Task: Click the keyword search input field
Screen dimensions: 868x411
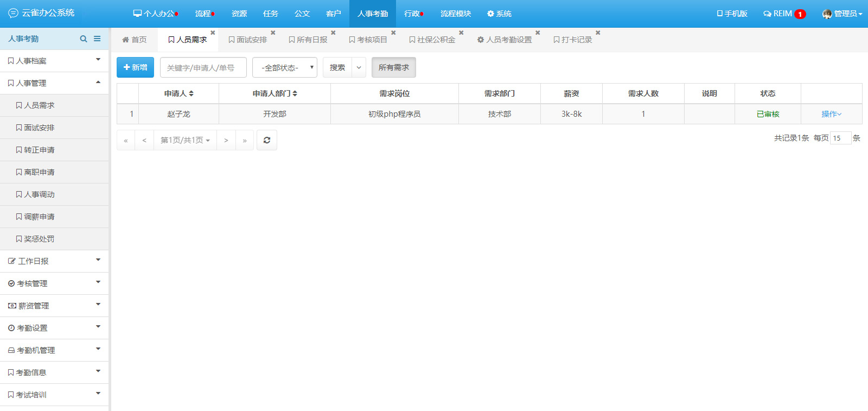Action: (x=203, y=67)
